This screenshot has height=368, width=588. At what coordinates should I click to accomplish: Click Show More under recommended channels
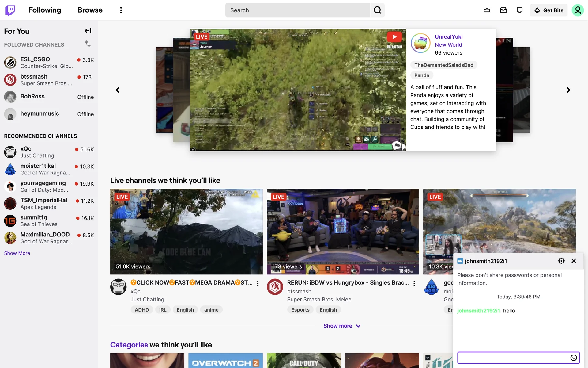pos(17,253)
